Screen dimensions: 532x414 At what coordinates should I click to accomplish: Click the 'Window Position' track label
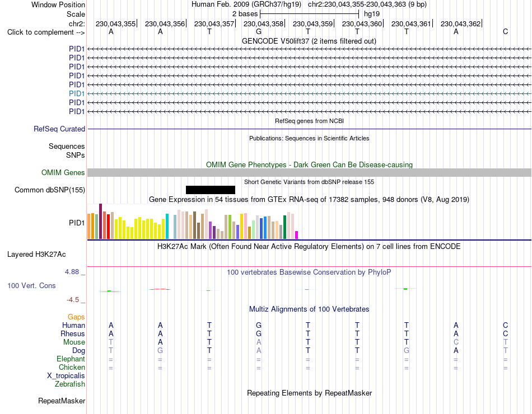click(58, 4)
